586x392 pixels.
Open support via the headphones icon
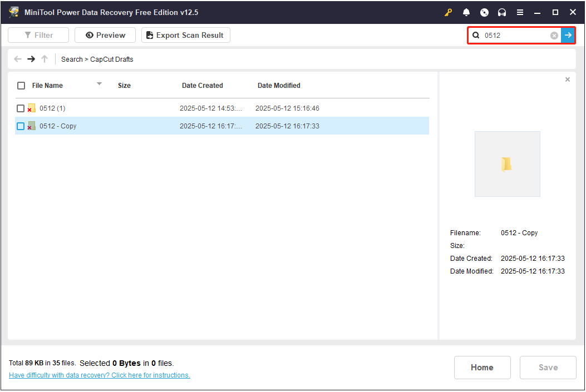click(502, 12)
